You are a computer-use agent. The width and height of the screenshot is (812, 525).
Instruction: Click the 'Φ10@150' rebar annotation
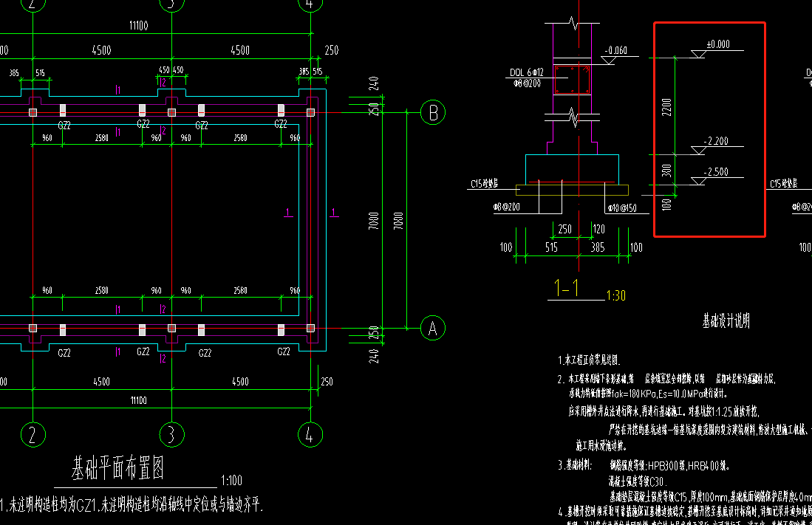point(622,208)
